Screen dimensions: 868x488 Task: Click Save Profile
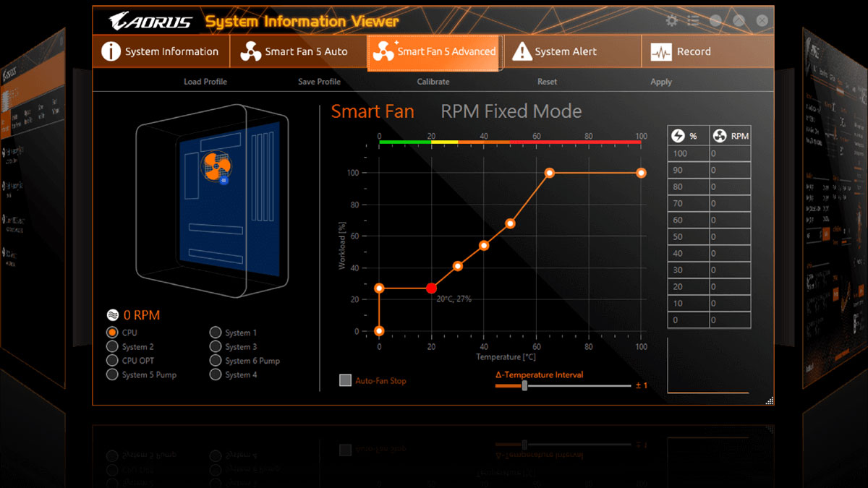319,82
